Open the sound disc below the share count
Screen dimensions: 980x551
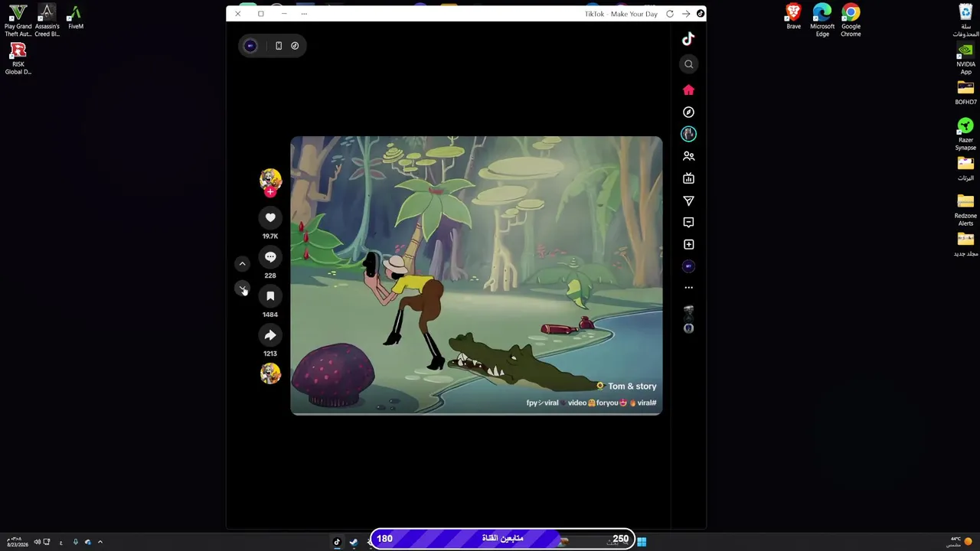[270, 373]
